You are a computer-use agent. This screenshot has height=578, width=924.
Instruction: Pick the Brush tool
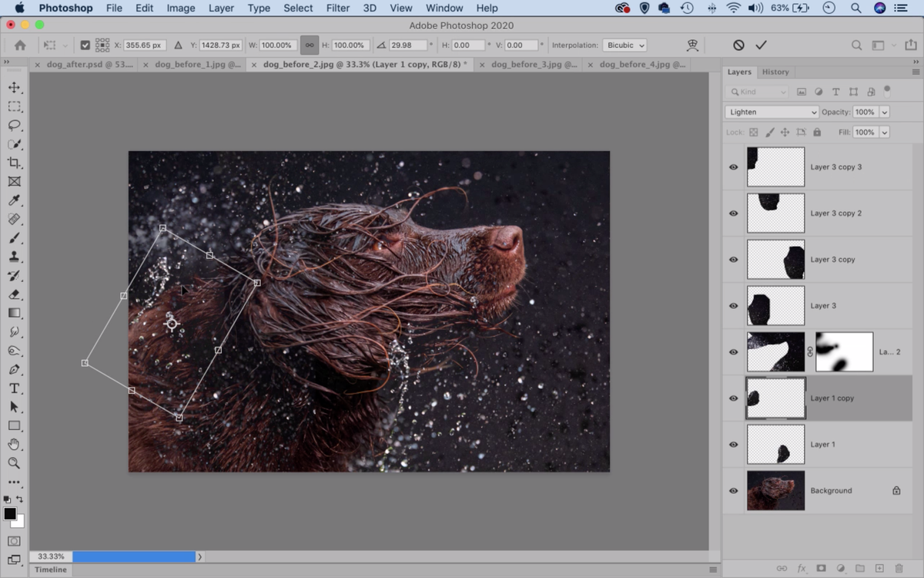tap(15, 238)
